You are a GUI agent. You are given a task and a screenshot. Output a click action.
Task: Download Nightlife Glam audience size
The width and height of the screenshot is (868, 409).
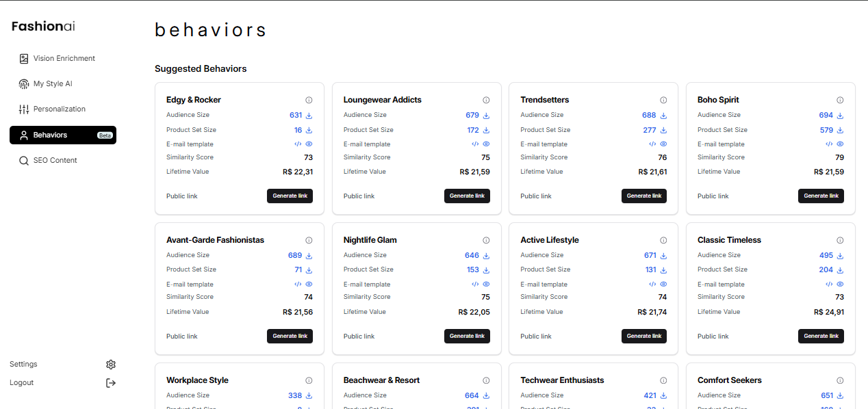(486, 256)
